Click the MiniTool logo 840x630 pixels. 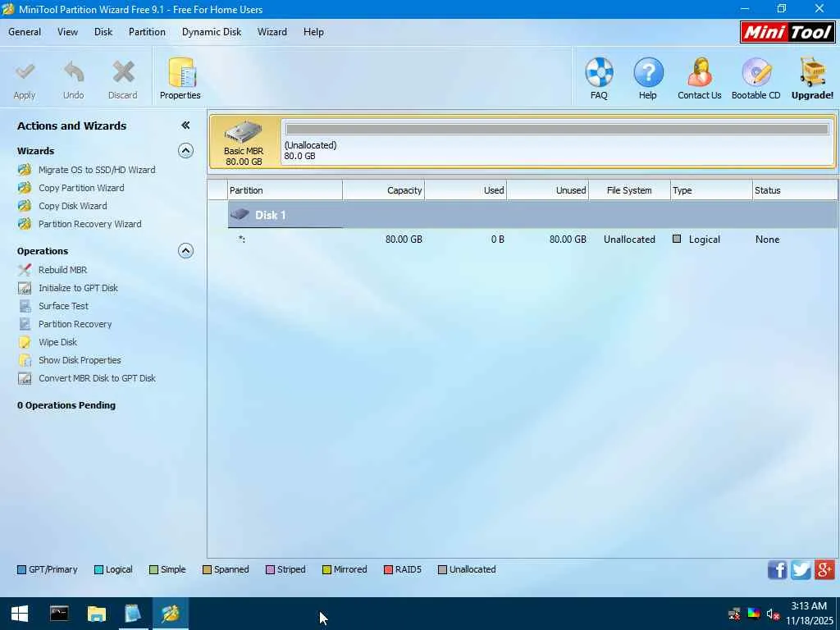[787, 32]
